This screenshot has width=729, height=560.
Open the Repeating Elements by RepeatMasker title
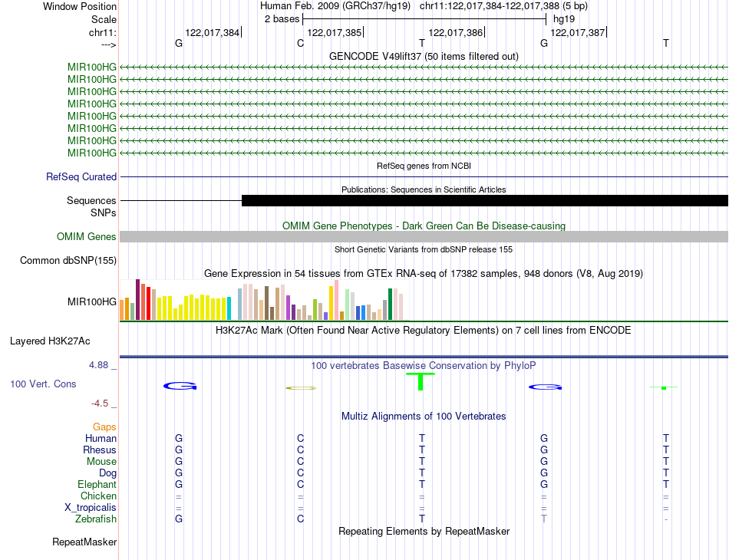coord(424,531)
